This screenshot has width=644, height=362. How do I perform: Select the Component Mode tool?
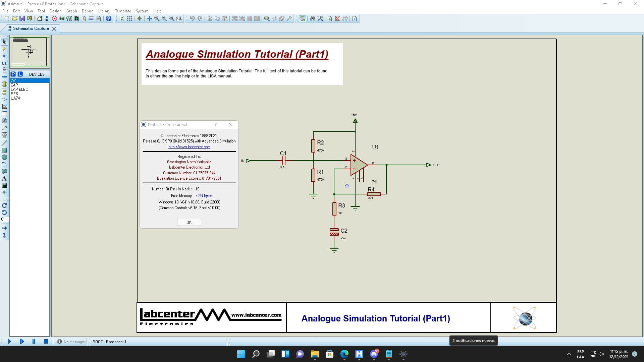tap(4, 49)
